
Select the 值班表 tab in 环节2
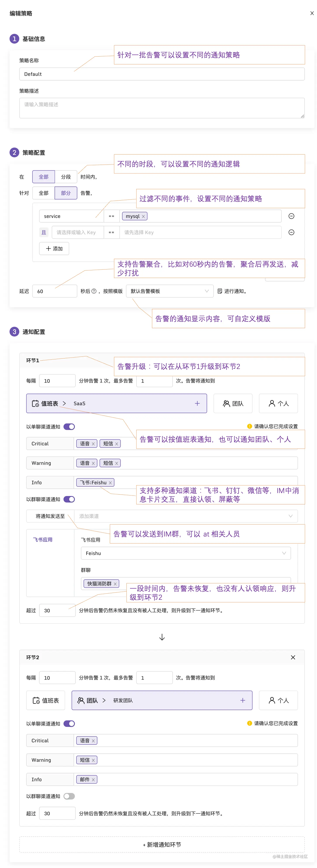click(x=46, y=700)
